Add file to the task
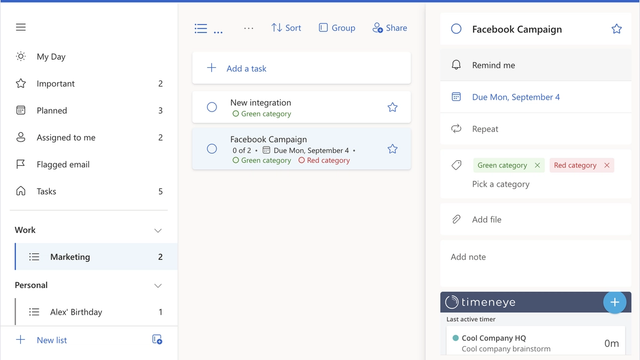This screenshot has height=360, width=640. click(536, 220)
